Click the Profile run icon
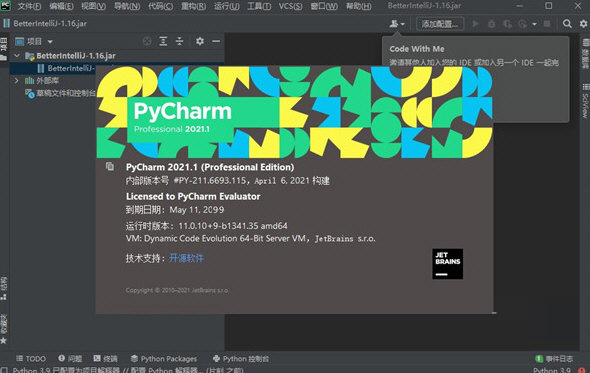 pos(523,24)
